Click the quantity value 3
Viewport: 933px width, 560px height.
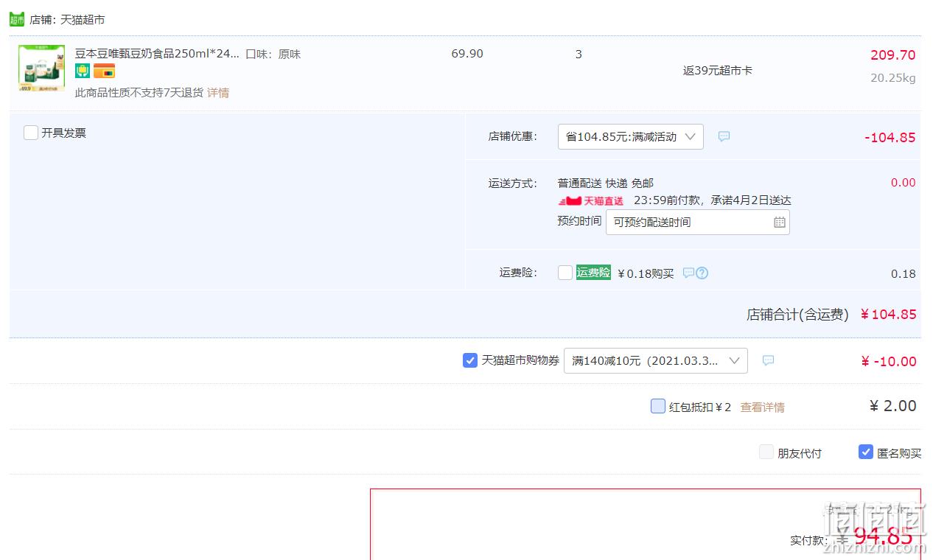coord(579,54)
